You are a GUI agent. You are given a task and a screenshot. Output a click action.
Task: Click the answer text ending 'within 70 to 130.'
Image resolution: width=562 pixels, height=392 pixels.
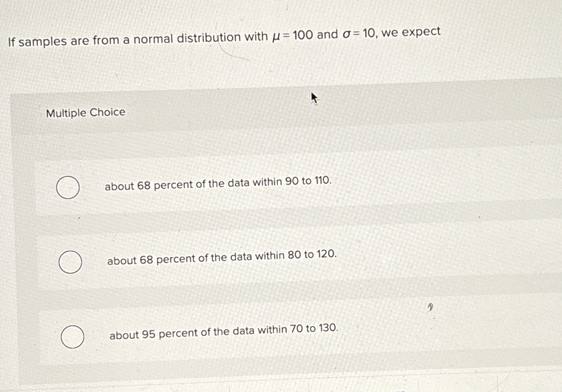coord(223,331)
